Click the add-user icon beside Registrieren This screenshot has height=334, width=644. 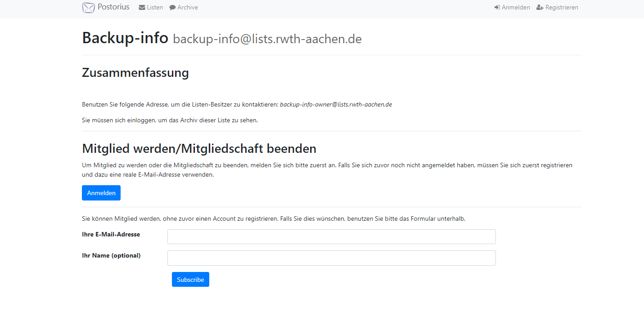(540, 8)
